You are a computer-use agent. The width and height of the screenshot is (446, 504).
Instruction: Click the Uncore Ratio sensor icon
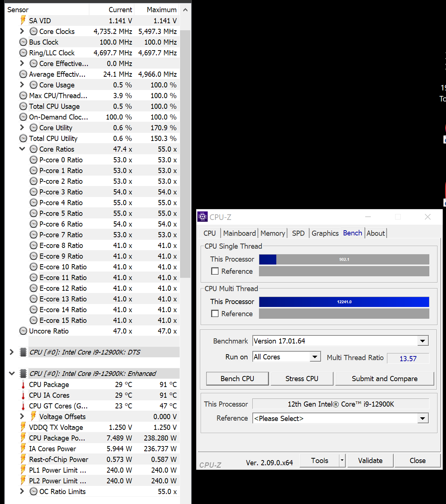[23, 331]
